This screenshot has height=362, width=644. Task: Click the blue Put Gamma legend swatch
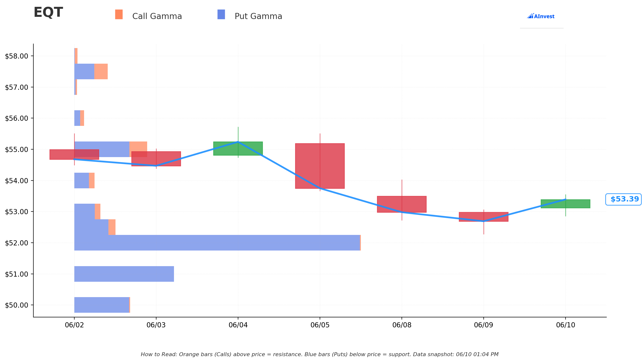pos(221,15)
